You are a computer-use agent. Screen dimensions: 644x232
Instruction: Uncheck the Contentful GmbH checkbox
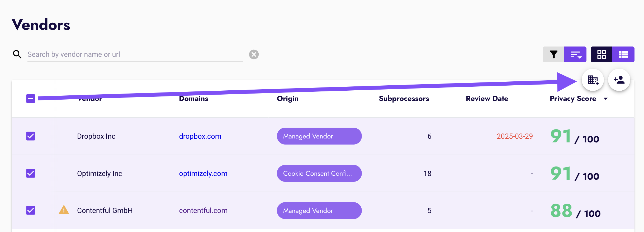coord(31,210)
